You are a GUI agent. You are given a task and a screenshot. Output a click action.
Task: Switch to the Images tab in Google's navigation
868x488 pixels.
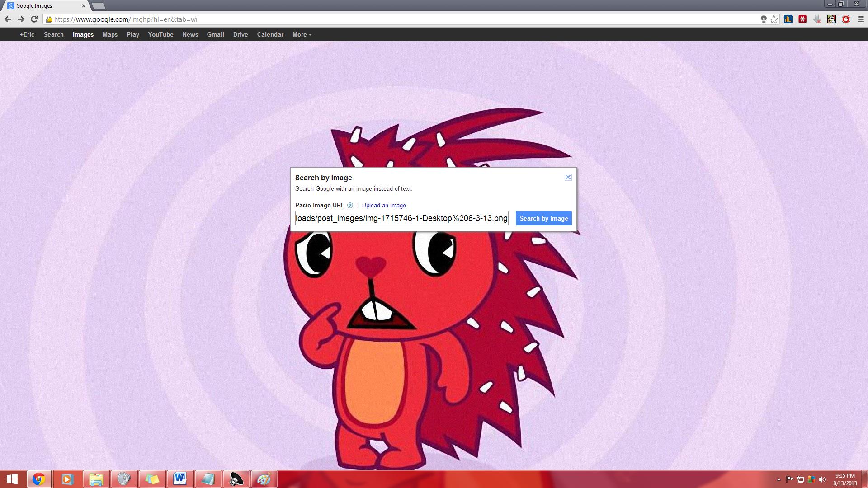tap(83, 34)
